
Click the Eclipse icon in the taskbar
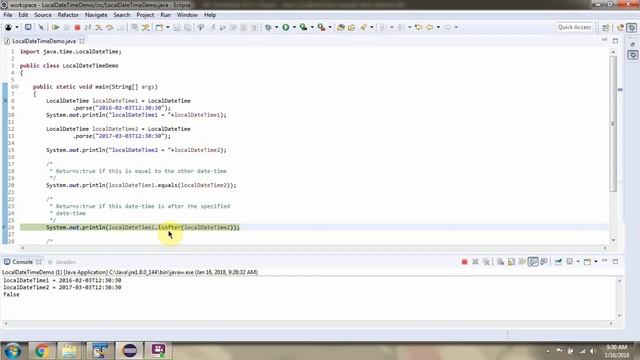click(x=129, y=351)
